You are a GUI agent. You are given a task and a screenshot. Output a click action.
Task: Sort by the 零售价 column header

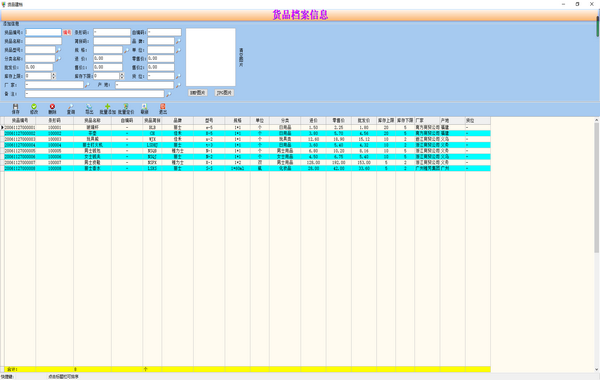339,121
